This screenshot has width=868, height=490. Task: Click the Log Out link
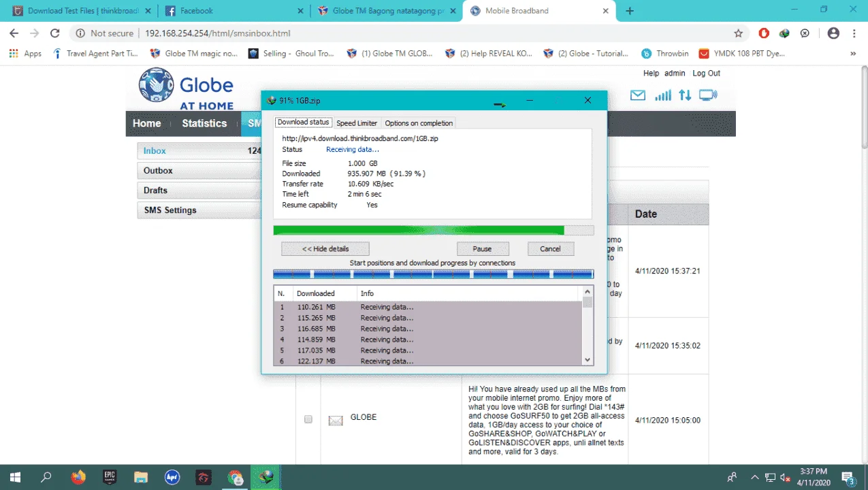706,73
